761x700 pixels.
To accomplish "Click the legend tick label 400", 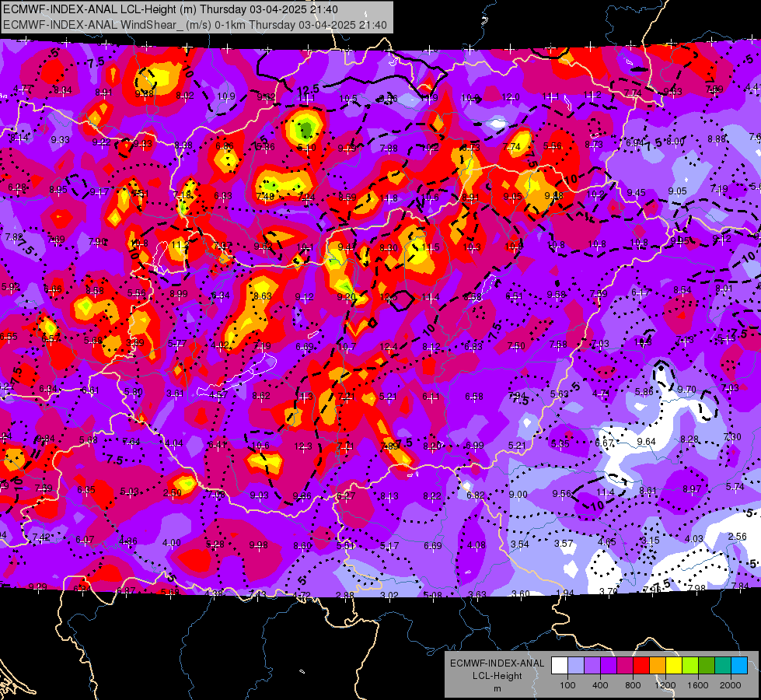I will coord(600,685).
